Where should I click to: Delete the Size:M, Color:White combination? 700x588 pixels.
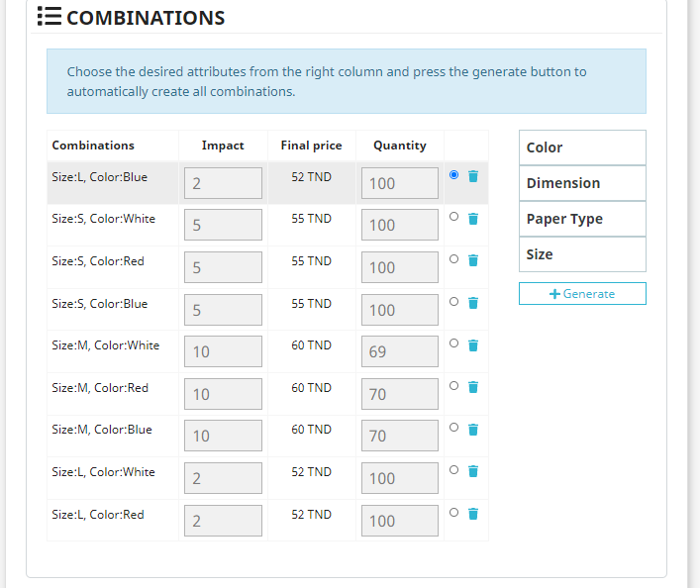pos(473,344)
